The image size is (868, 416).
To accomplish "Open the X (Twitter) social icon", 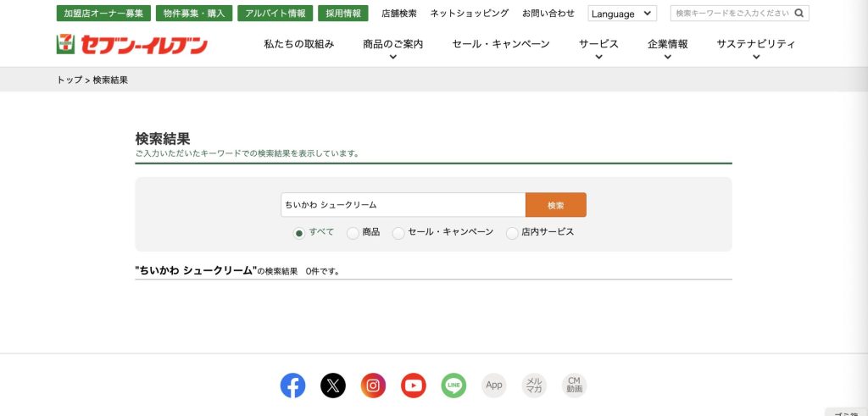I will 333,385.
